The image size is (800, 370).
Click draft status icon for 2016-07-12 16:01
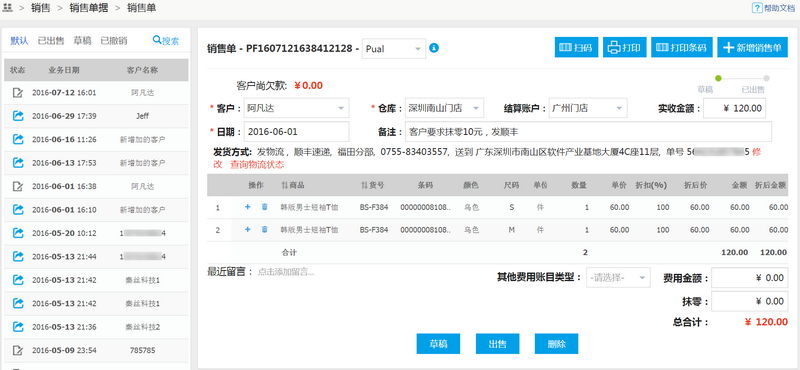tap(18, 92)
